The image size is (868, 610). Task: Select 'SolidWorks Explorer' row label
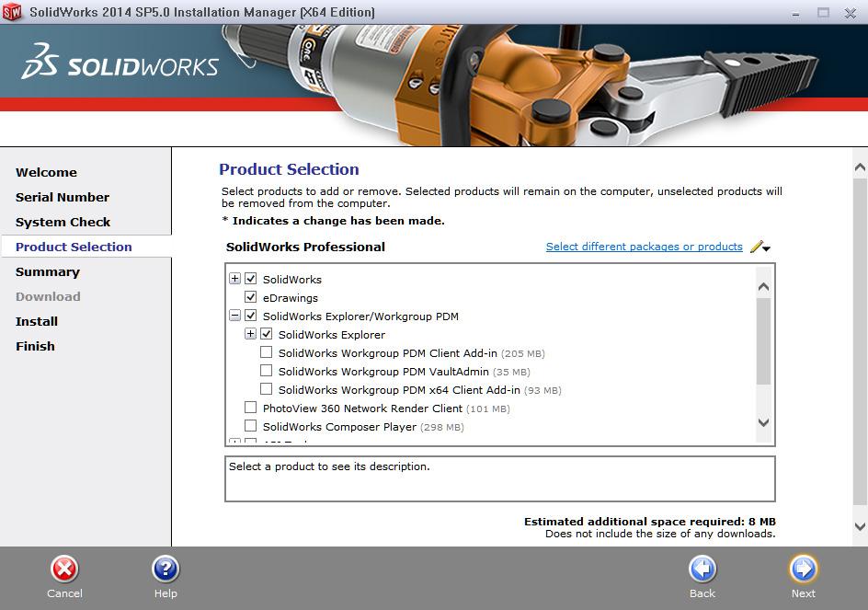pyautogui.click(x=332, y=335)
